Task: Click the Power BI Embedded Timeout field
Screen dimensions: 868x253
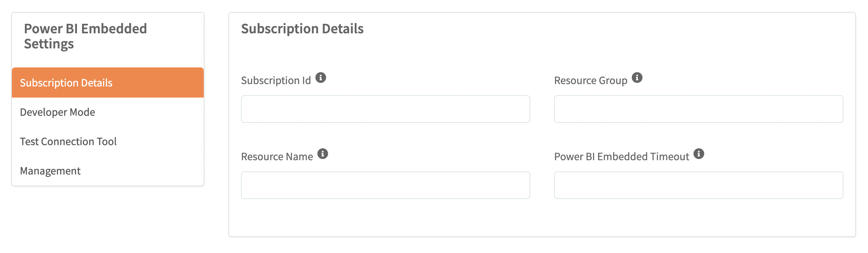Action: (698, 185)
